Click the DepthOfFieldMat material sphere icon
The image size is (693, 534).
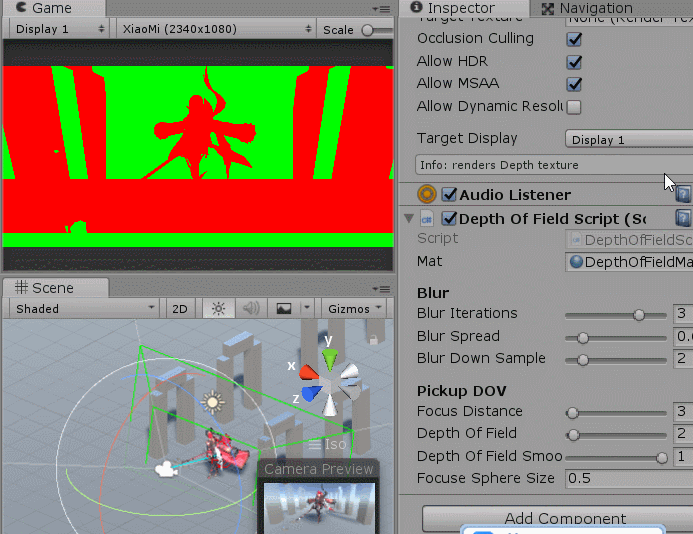coord(576,262)
